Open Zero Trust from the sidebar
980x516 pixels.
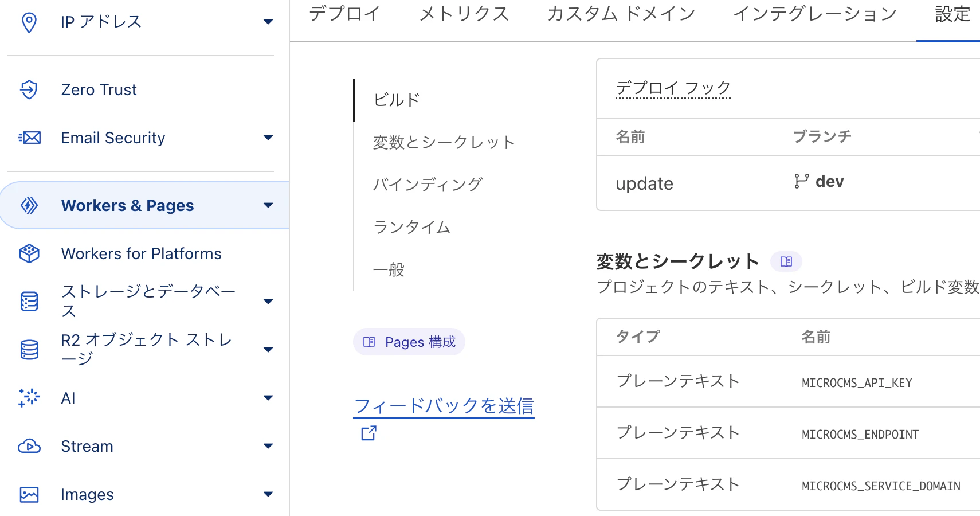[x=99, y=89]
